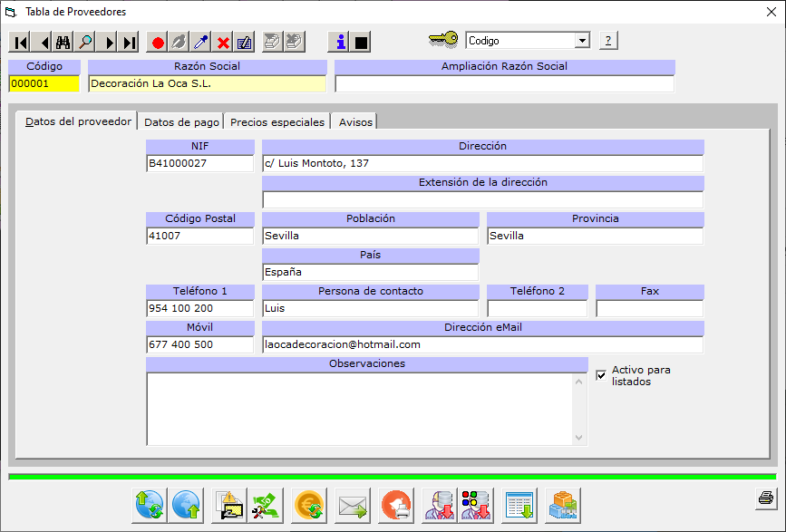Expand the Codigo sort order dropdown

click(x=582, y=41)
